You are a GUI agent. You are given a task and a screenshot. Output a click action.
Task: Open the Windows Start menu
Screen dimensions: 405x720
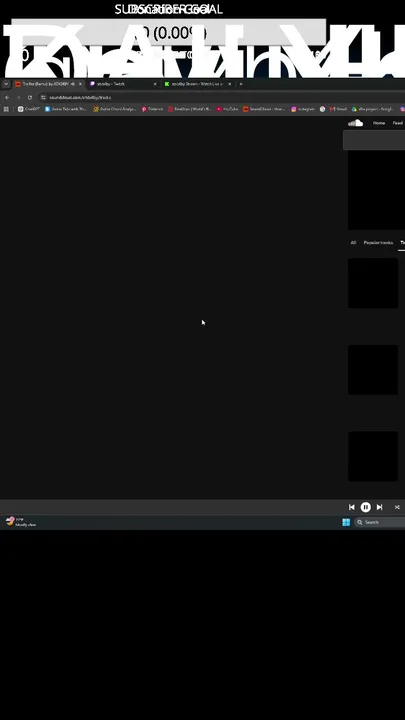(x=346, y=522)
